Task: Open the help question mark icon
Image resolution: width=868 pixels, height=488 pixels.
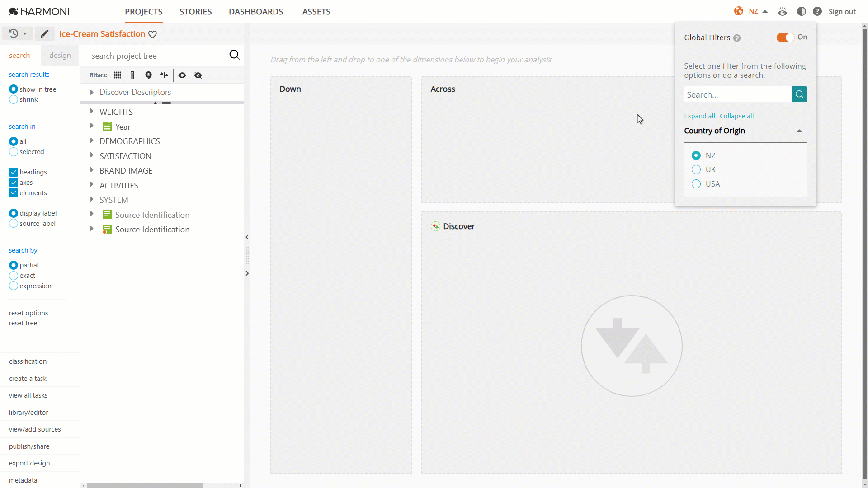Action: (x=817, y=11)
